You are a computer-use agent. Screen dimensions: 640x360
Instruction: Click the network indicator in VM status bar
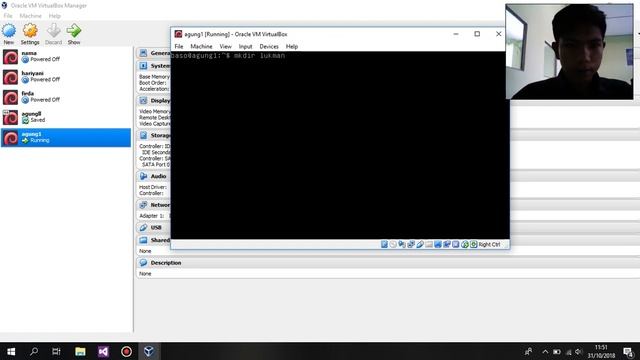click(411, 244)
